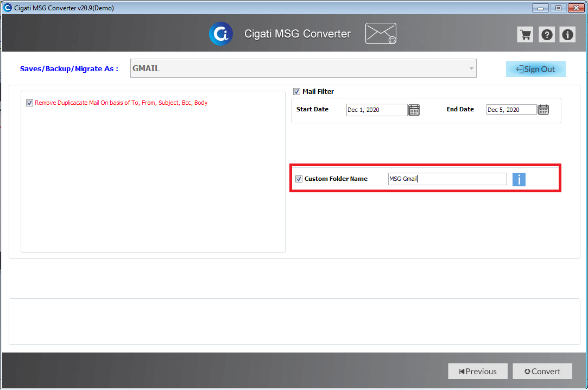Click the blue info icon beside folder name
The height and width of the screenshot is (390, 588).
click(x=519, y=179)
